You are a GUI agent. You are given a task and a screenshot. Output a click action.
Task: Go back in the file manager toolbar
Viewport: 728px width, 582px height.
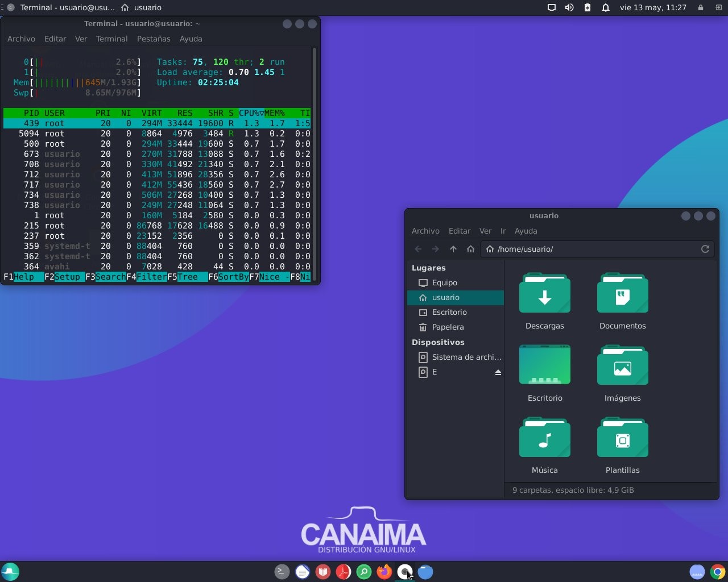[419, 249]
